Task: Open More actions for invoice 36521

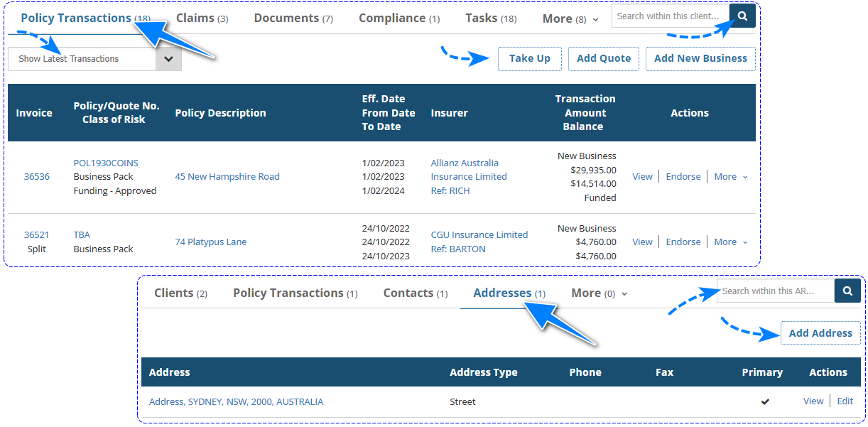Action: point(730,242)
